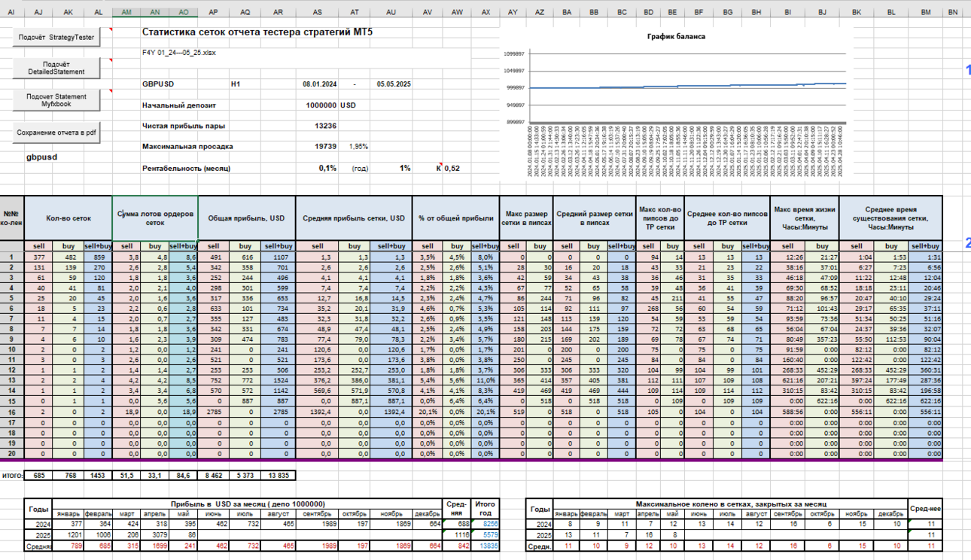Select header Сумма лотов ордеров сеток
The height and width of the screenshot is (560, 971).
point(155,218)
